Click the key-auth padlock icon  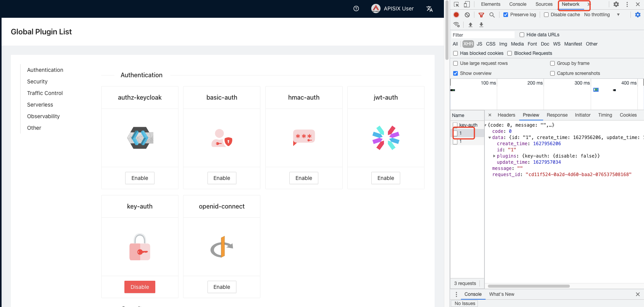pos(140,247)
